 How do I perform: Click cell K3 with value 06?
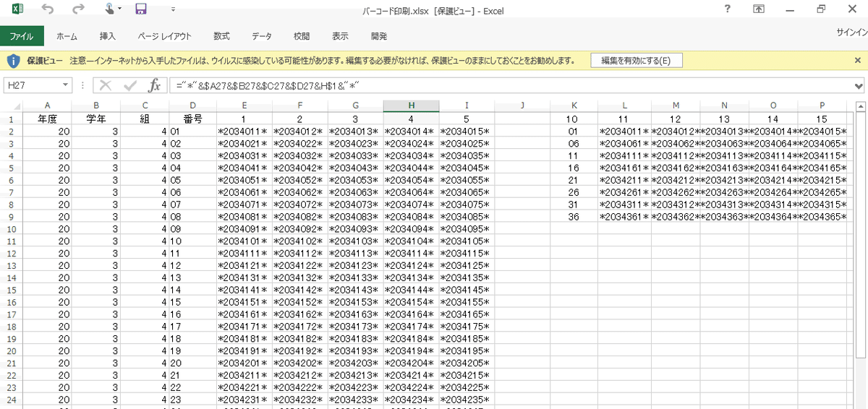tap(573, 144)
